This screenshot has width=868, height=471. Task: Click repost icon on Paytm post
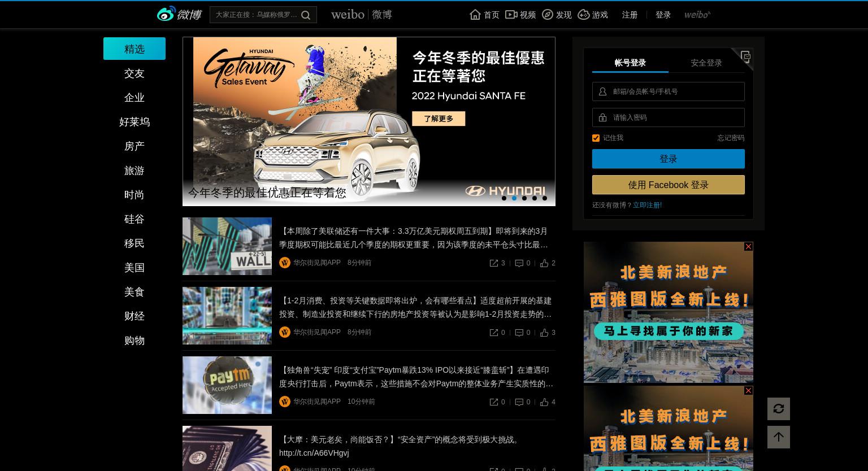point(494,402)
